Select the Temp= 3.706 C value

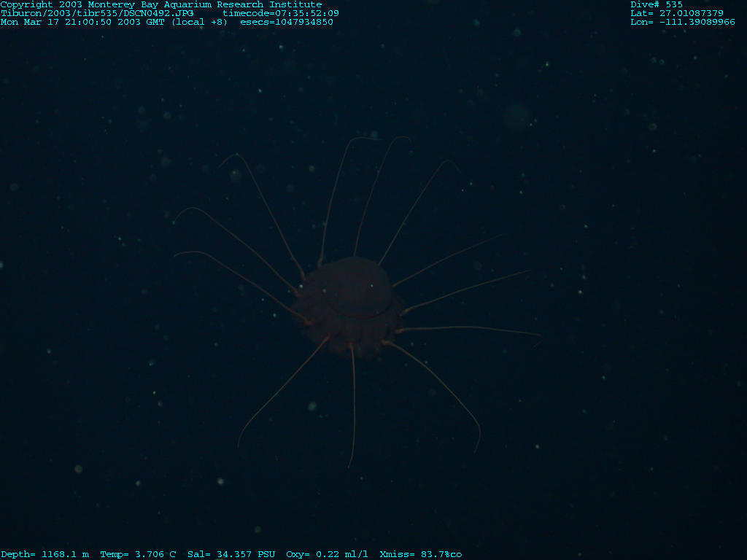tap(139, 554)
